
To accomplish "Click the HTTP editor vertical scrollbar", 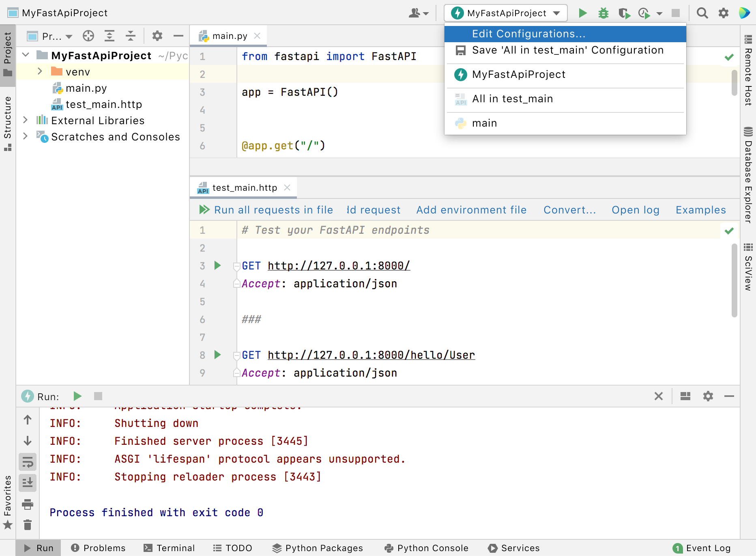I will [734, 280].
